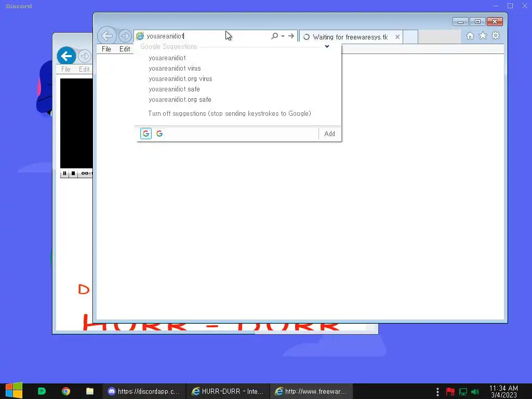The height and width of the screenshot is (399, 532).
Task: Open Edit menu in front IE window
Action: [x=125, y=49]
